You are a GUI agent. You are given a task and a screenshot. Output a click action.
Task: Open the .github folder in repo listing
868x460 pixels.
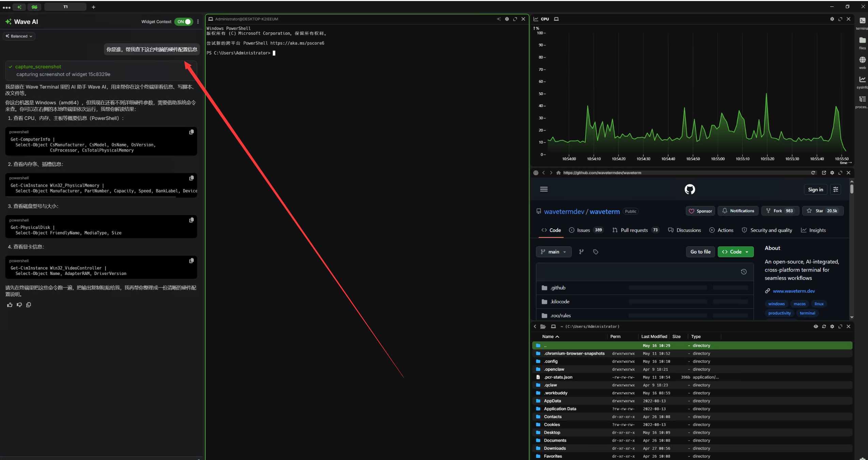(558, 288)
